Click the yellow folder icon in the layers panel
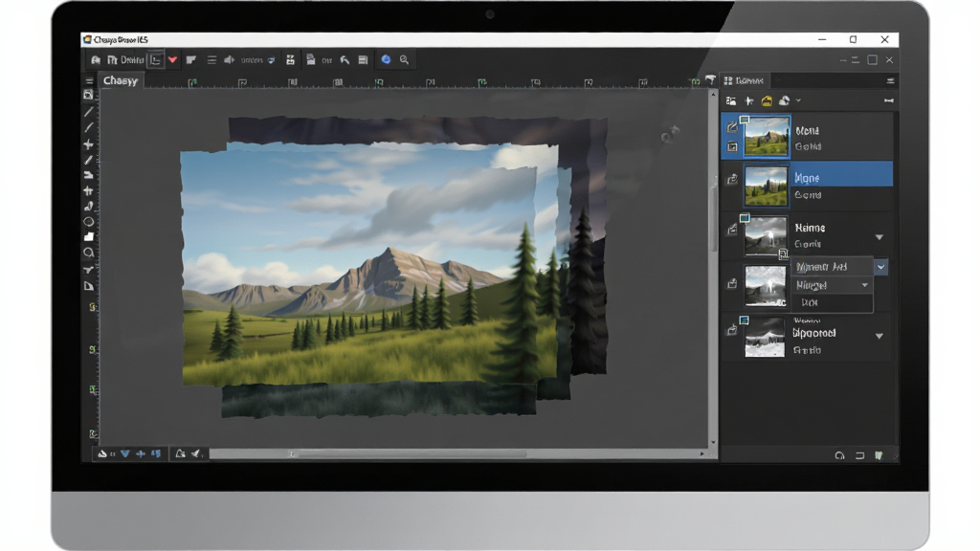 click(767, 100)
